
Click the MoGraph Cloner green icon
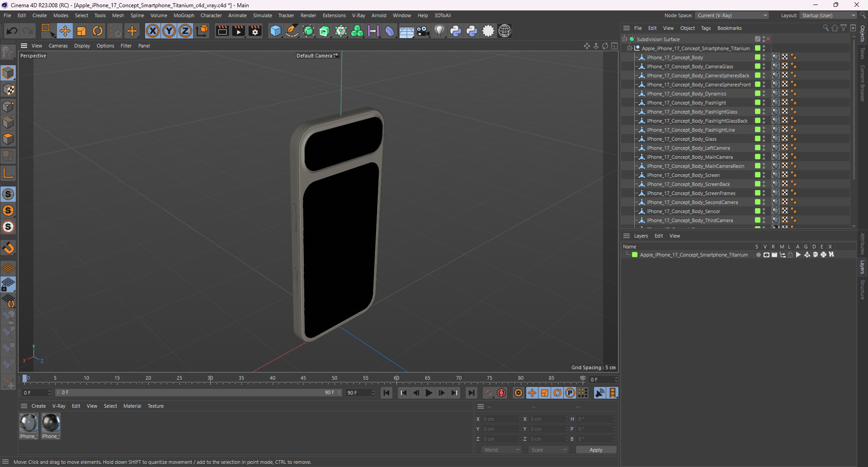tap(357, 31)
